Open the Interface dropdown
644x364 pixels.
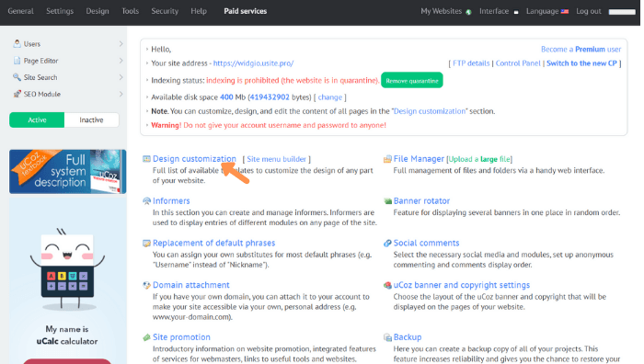(499, 11)
